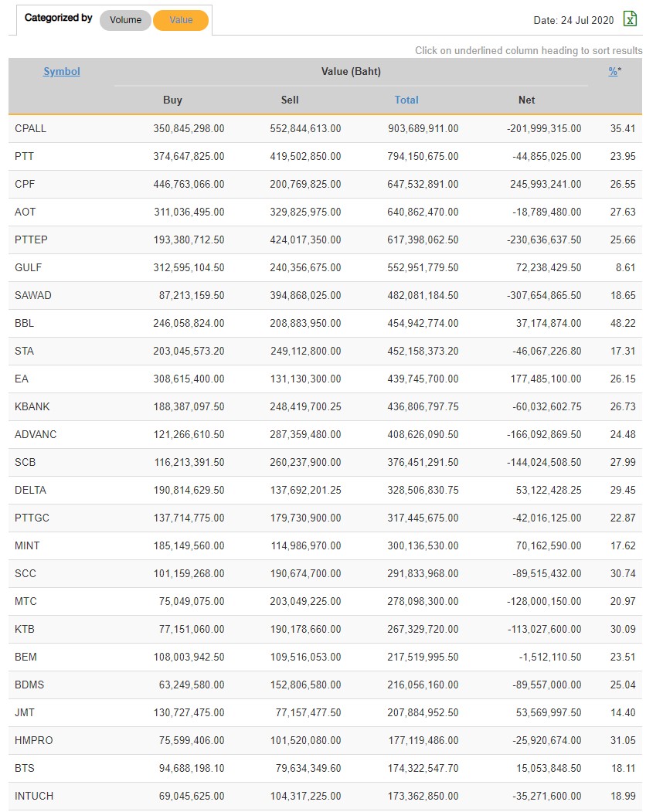Select the PTT symbol cell

tap(25, 156)
